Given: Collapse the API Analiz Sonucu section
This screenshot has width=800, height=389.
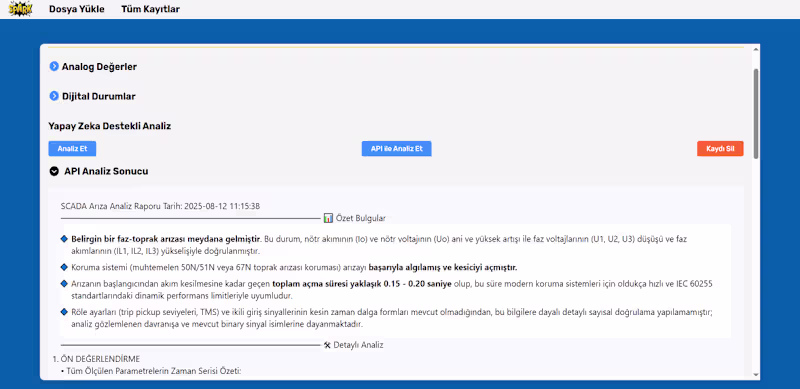Looking at the screenshot, I should point(54,172).
